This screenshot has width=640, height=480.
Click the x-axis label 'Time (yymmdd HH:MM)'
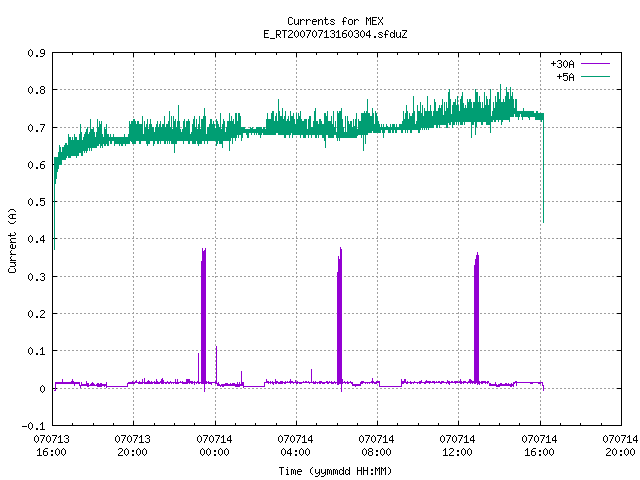click(335, 471)
